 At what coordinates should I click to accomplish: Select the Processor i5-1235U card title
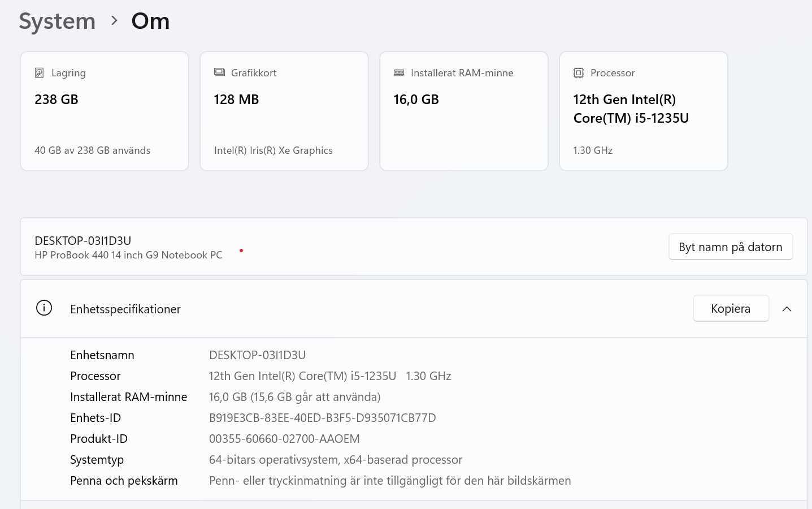pyautogui.click(x=631, y=109)
